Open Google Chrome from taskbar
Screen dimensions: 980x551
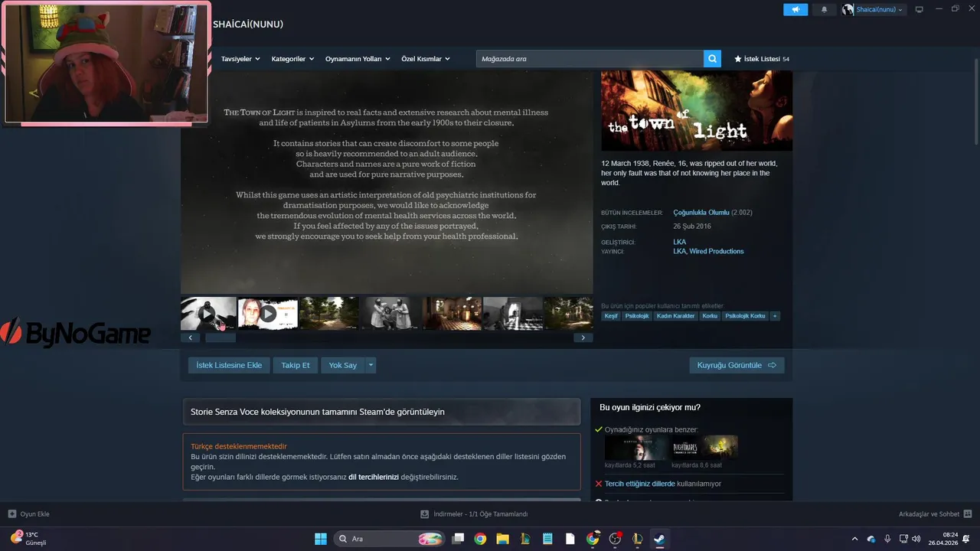tap(480, 539)
